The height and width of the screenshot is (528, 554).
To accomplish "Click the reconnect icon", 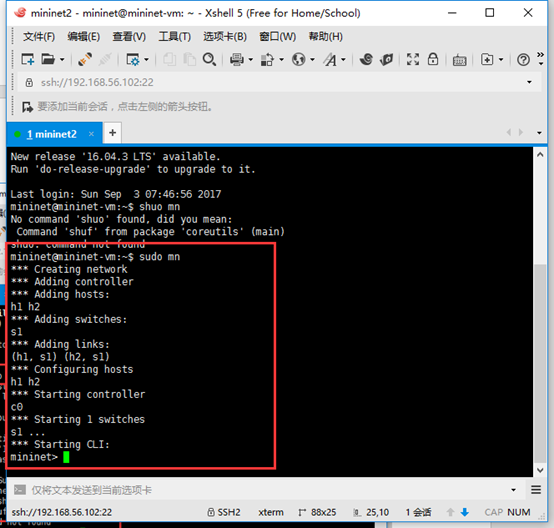I will click(85, 59).
